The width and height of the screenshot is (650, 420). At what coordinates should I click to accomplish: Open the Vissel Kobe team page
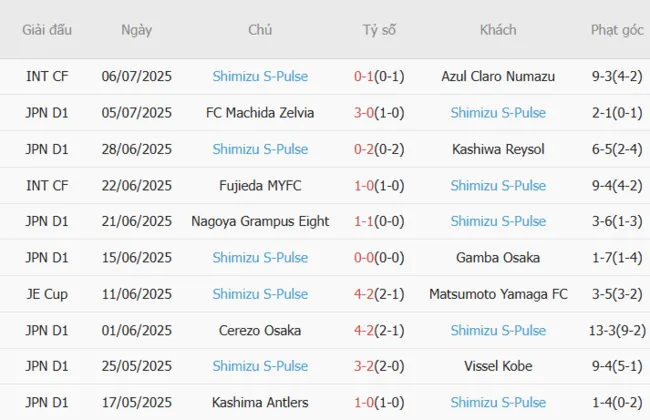tap(498, 366)
